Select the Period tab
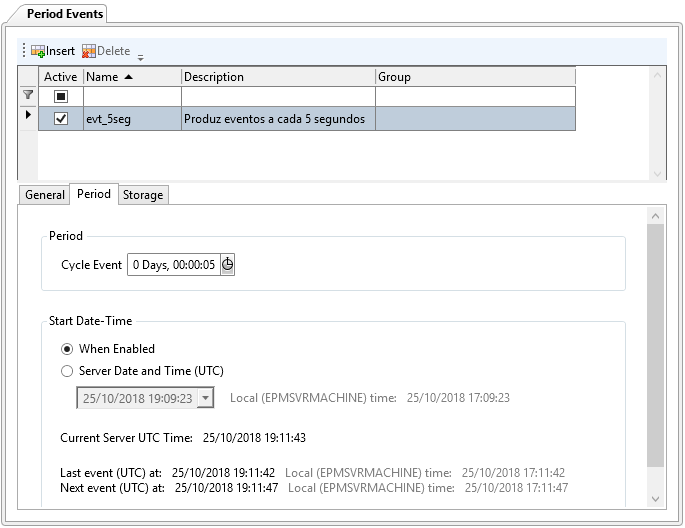 pos(94,194)
